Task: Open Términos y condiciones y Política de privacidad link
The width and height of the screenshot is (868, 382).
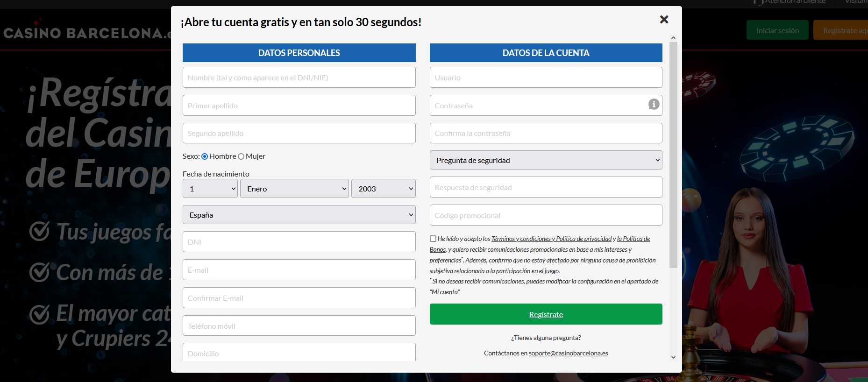Action: click(551, 239)
